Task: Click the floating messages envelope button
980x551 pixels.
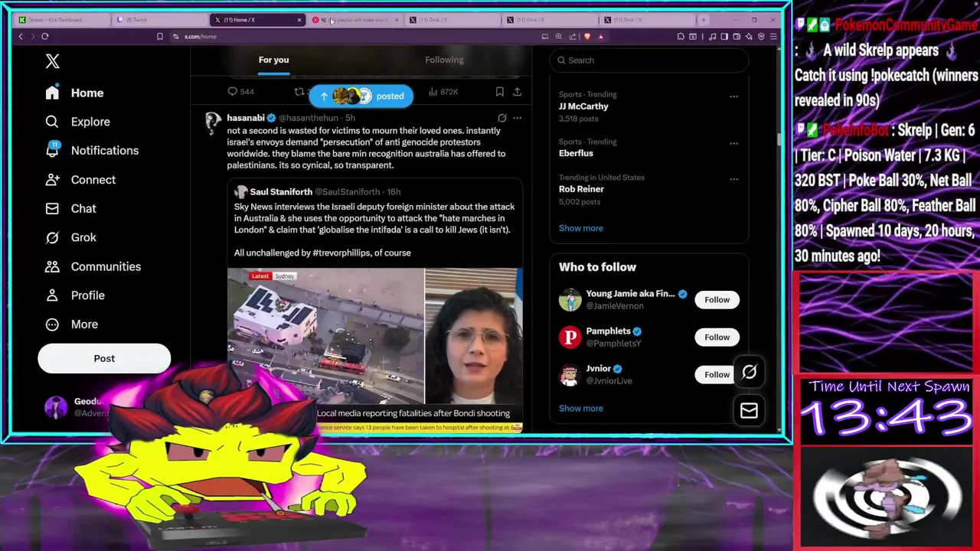Action: coord(749,411)
